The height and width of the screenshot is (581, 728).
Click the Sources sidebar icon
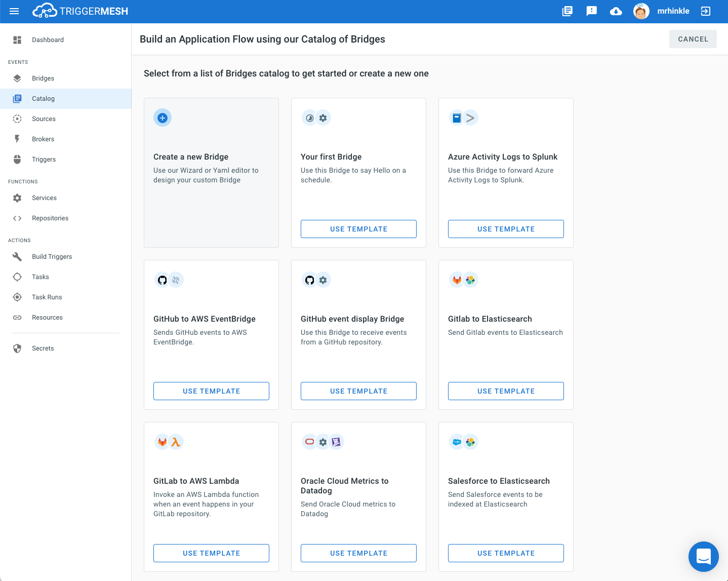coord(17,119)
